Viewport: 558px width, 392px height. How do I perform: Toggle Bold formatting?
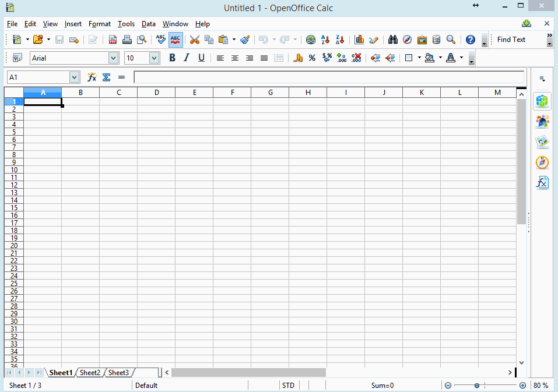coord(172,58)
